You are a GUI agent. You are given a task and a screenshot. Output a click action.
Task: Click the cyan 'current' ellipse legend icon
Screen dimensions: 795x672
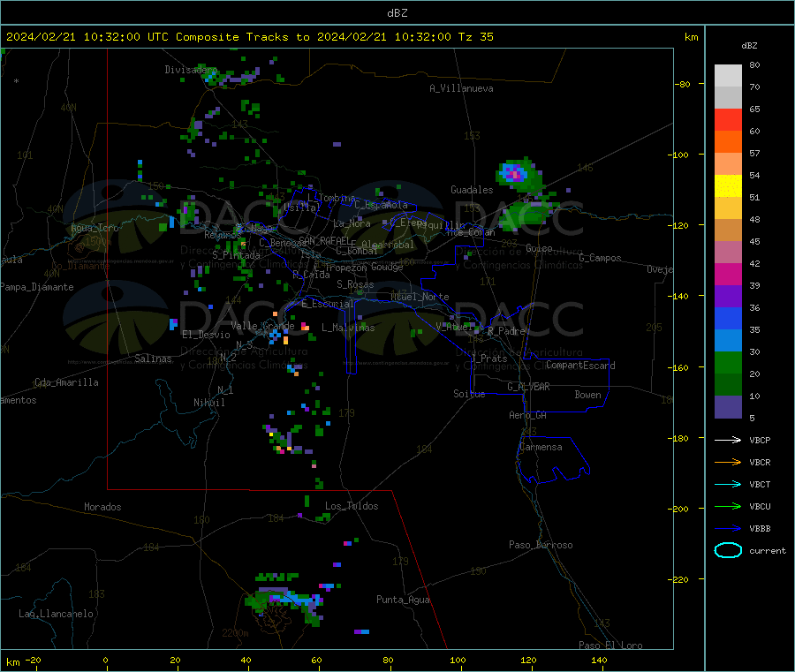728,550
